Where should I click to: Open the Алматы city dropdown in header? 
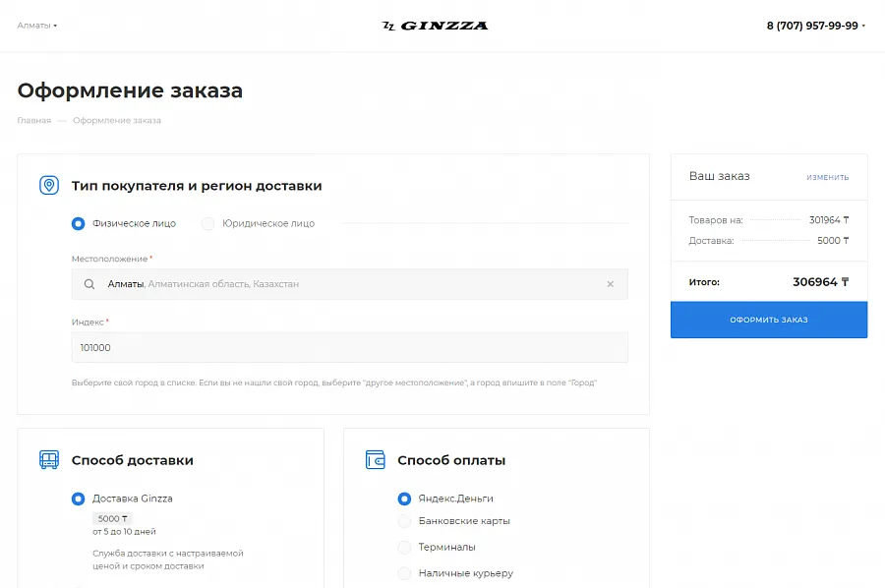click(37, 26)
